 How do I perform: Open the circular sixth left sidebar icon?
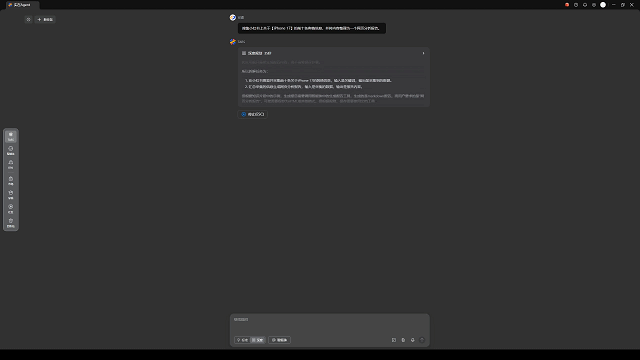pos(11,209)
